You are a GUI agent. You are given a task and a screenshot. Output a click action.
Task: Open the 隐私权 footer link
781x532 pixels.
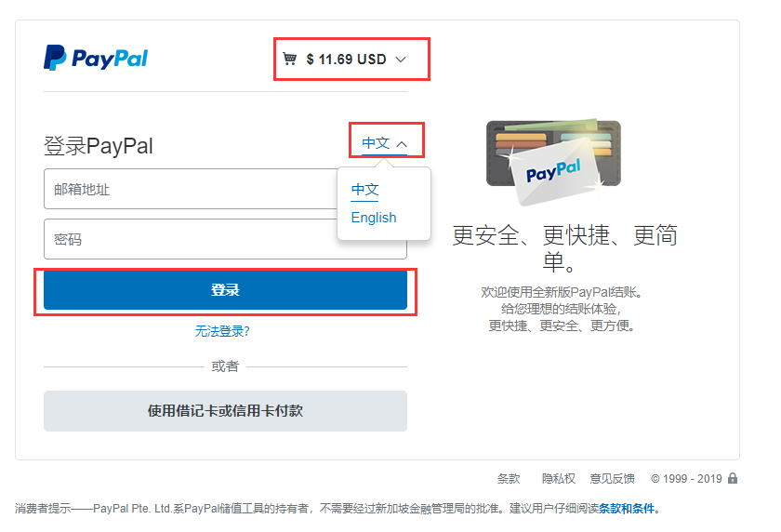pos(559,479)
